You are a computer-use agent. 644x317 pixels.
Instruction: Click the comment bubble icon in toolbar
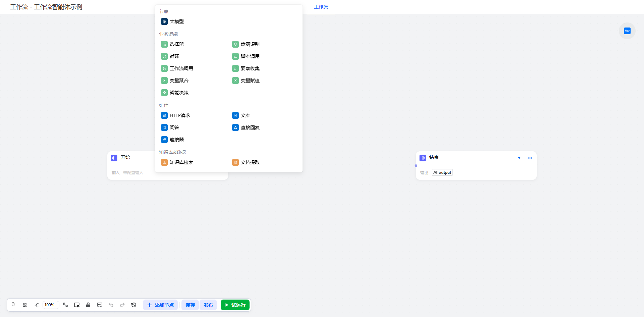click(100, 305)
